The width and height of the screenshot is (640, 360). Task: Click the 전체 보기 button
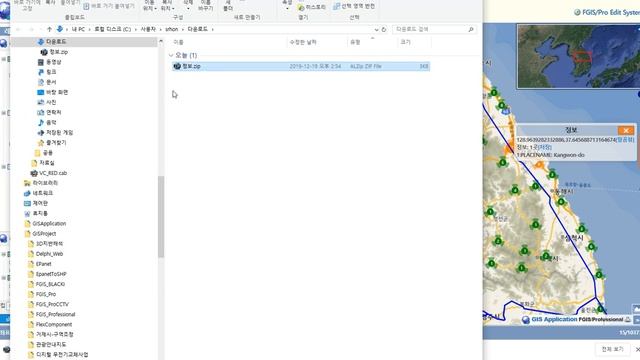[x=613, y=349]
